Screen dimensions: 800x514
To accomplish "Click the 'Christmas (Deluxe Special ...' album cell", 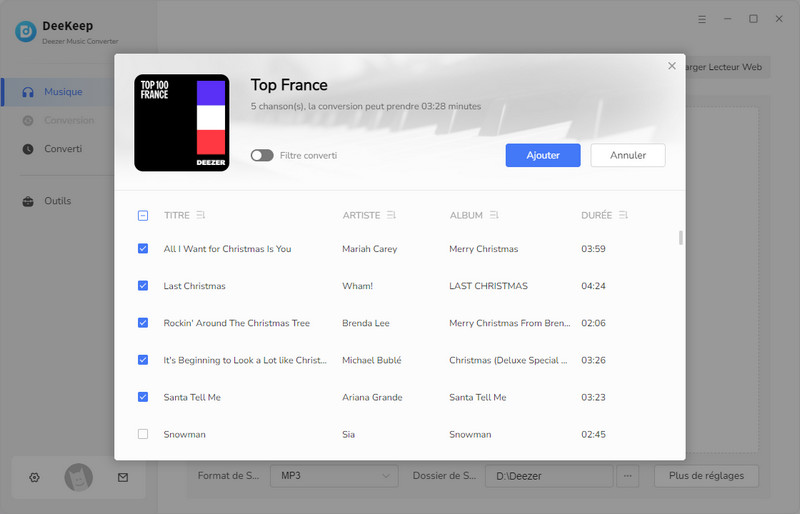I will 508,360.
